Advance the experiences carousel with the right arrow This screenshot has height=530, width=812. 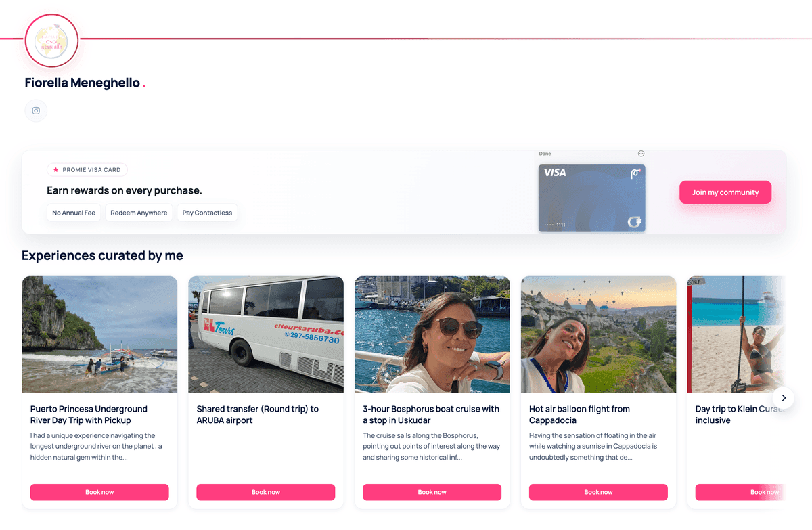[784, 398]
